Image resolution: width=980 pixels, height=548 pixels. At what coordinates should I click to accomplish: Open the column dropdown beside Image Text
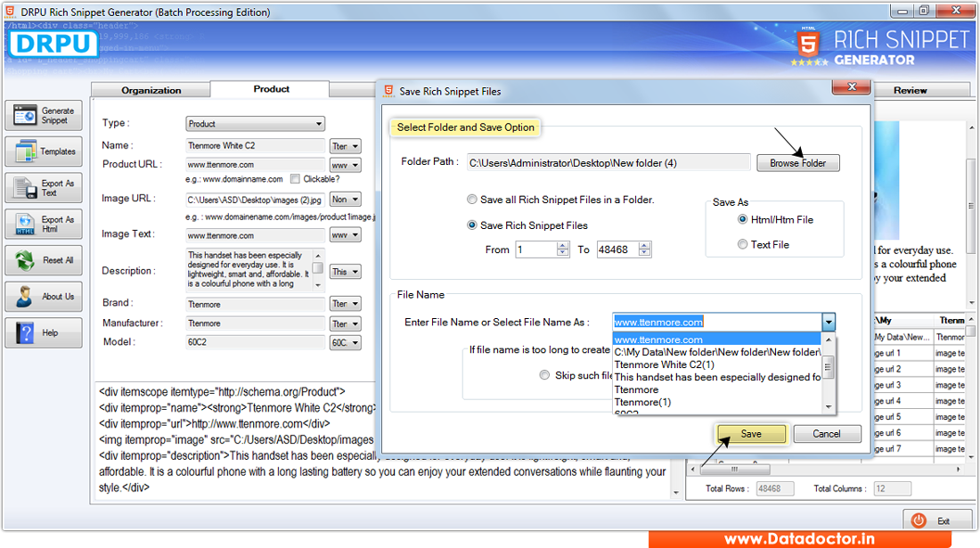tap(345, 235)
